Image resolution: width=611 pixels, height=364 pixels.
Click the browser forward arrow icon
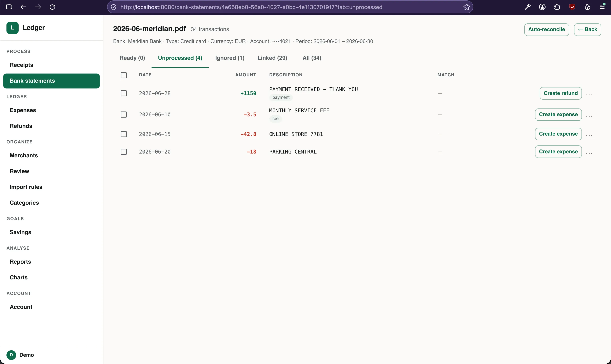point(38,7)
